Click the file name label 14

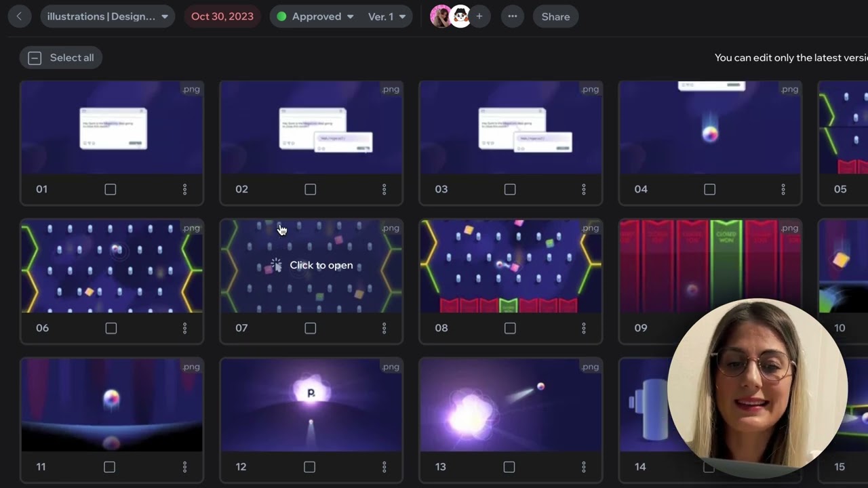[640, 467]
